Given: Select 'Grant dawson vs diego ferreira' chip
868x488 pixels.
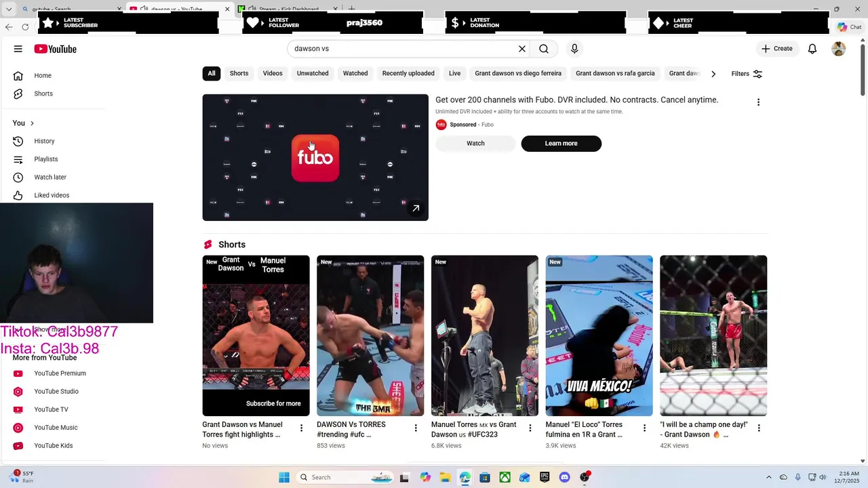Looking at the screenshot, I should point(518,73).
